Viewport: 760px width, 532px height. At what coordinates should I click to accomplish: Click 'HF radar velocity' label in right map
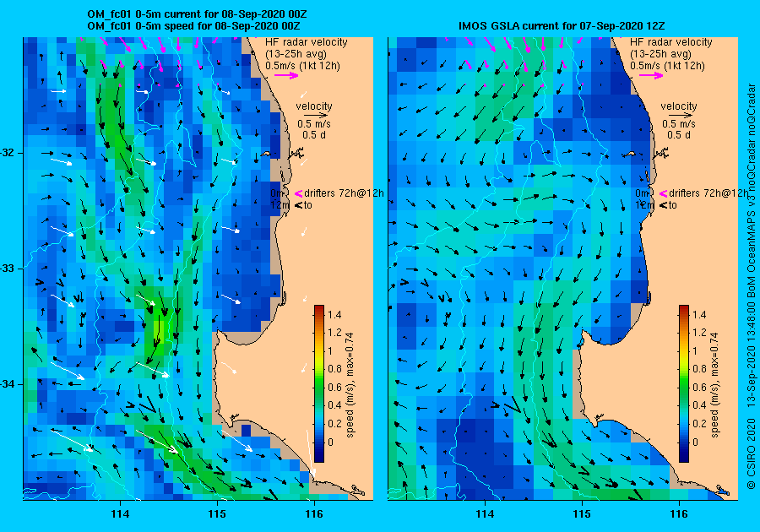click(x=671, y=42)
